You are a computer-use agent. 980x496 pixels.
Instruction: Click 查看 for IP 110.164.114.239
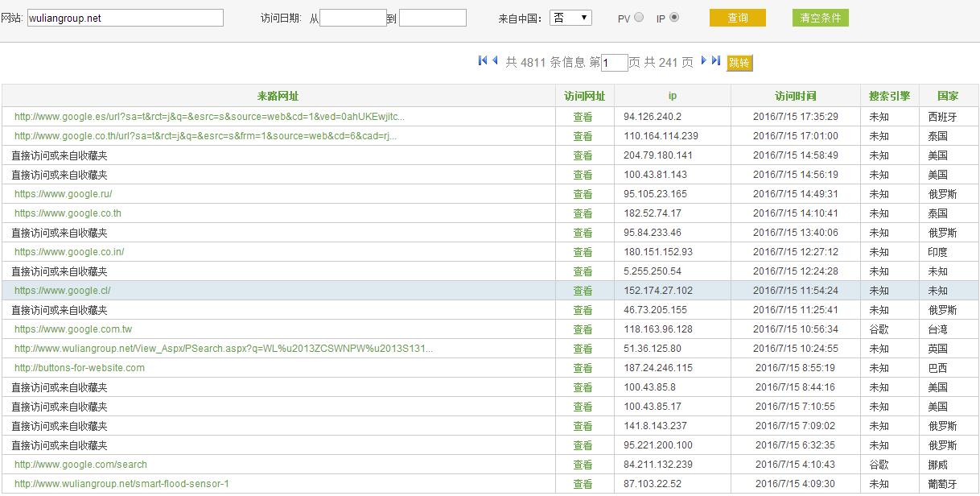coord(583,136)
